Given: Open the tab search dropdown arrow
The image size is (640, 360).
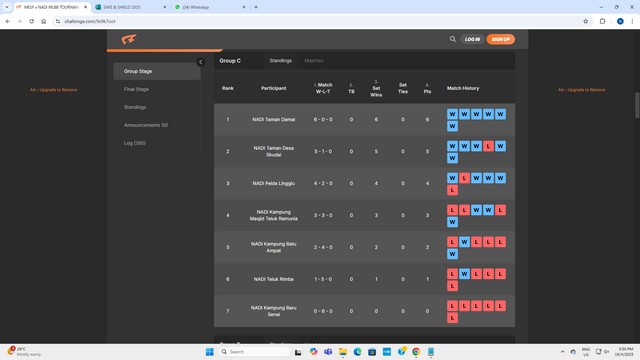Looking at the screenshot, I should 7,7.
